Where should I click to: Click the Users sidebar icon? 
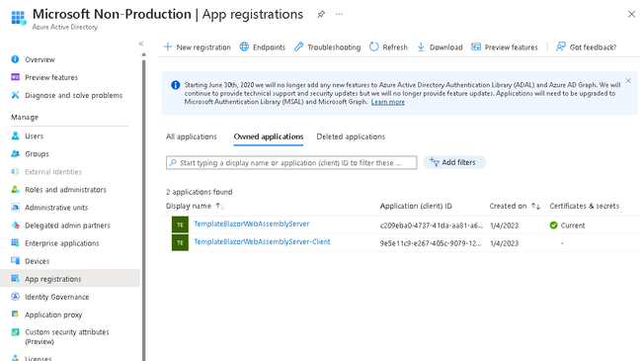[15, 135]
